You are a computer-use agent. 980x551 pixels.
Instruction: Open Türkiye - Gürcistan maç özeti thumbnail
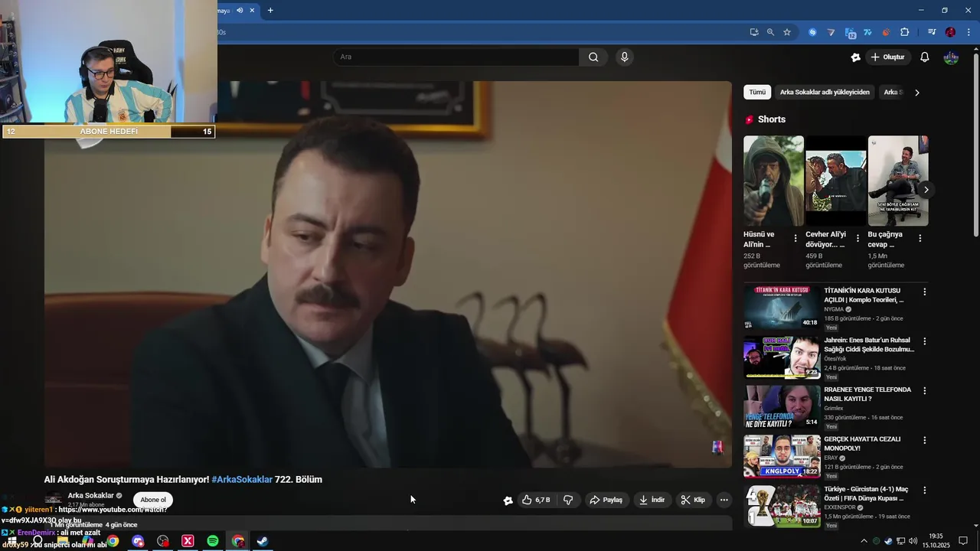[x=782, y=505]
